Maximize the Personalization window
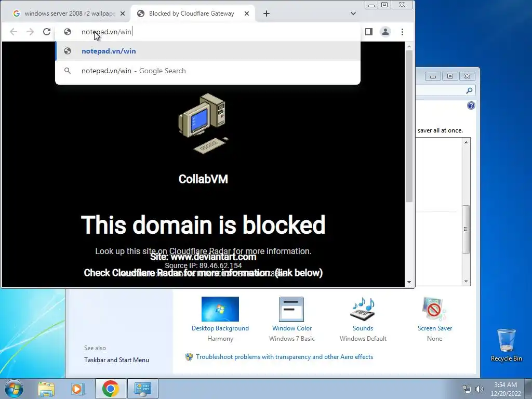532x399 pixels. (x=450, y=76)
